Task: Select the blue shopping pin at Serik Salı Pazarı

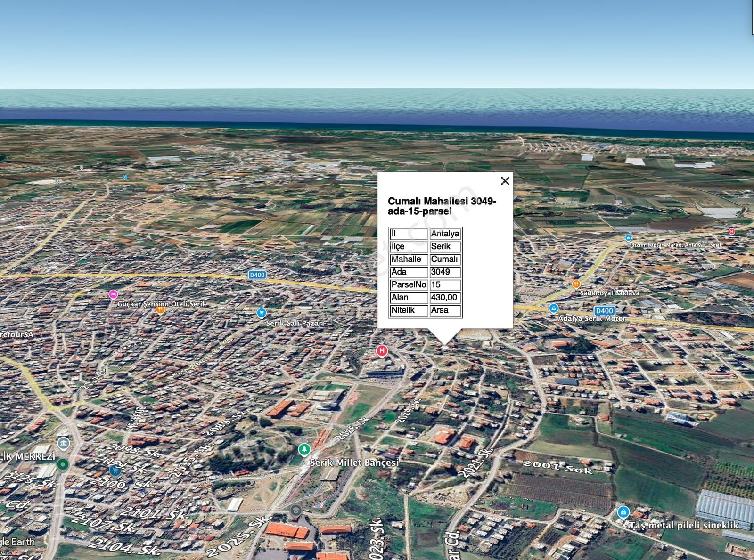Action: (x=261, y=313)
